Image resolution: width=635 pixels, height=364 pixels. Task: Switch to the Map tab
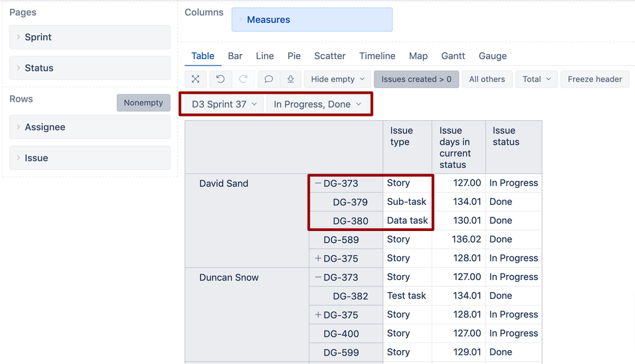(x=418, y=56)
